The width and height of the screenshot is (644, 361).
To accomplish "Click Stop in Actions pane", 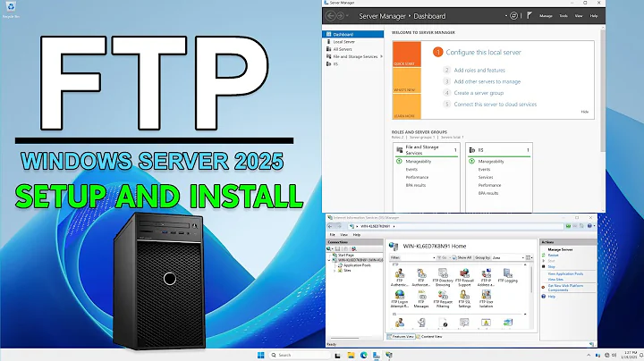I will pos(551,266).
